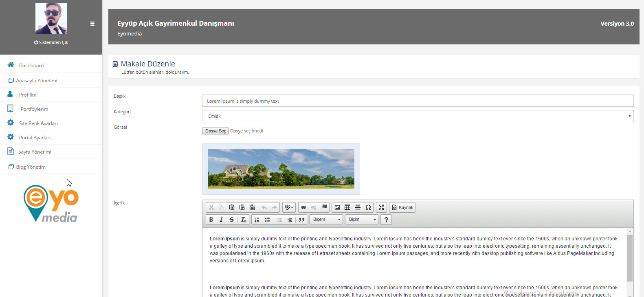The height and width of the screenshot is (297, 644).
Task: Toggle sidebar with the hamburger menu icon
Action: click(x=92, y=24)
